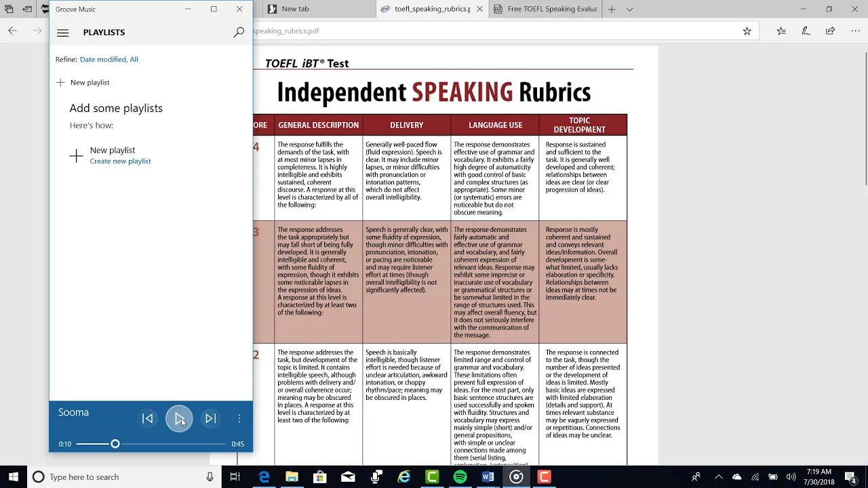Open a new Edge tab

tap(612, 9)
